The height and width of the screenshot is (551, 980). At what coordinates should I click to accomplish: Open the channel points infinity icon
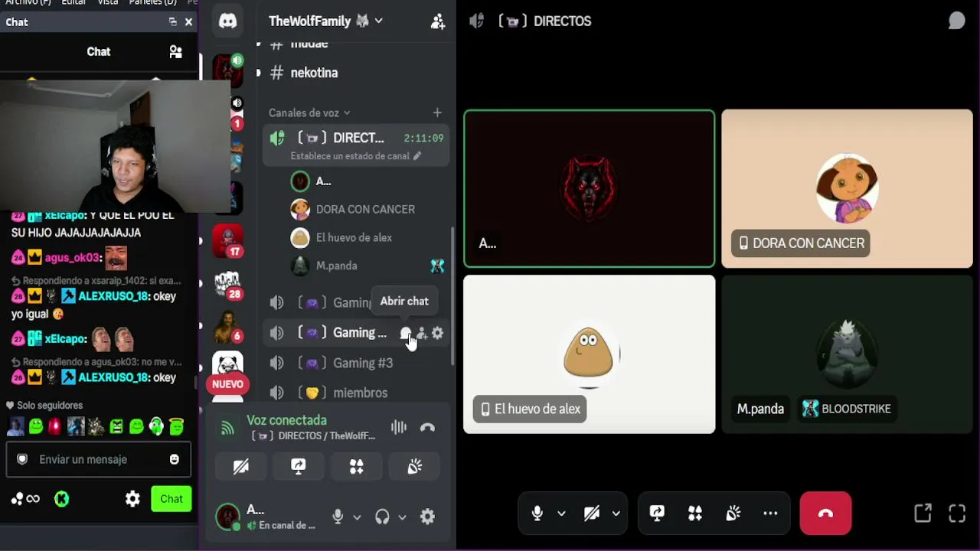tap(25, 499)
